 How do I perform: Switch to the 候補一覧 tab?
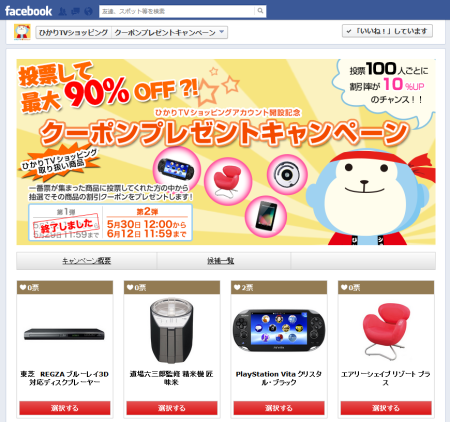(x=221, y=261)
